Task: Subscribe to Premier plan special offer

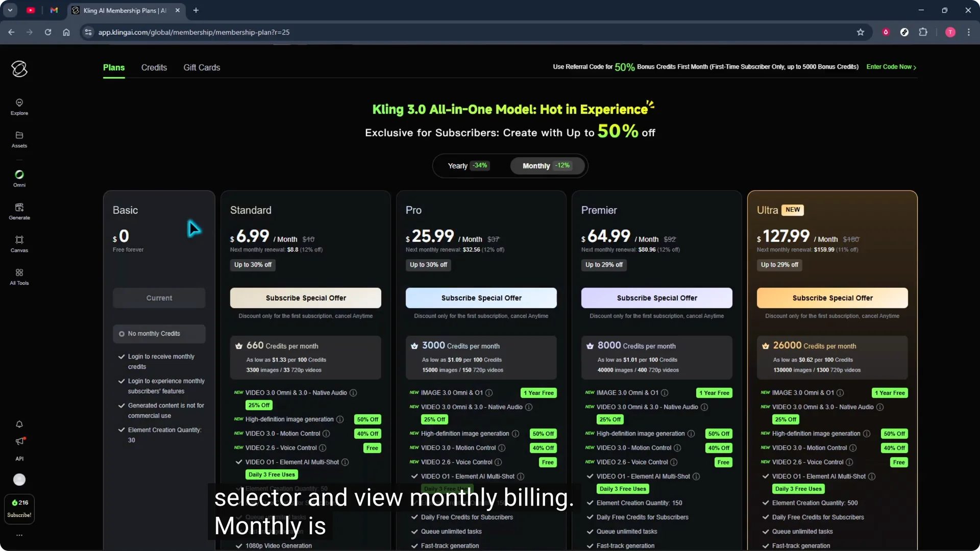Action: (657, 298)
